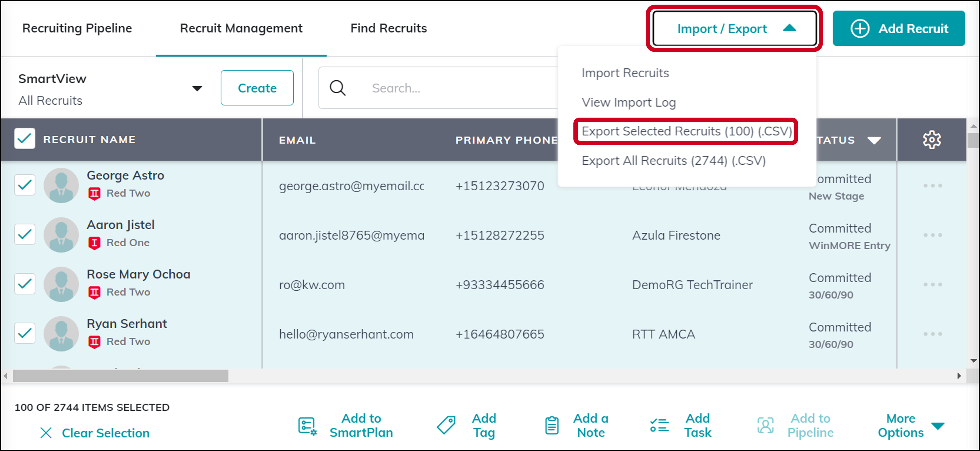Choose Export All Recruits (2744) (.CSV)

tap(673, 160)
